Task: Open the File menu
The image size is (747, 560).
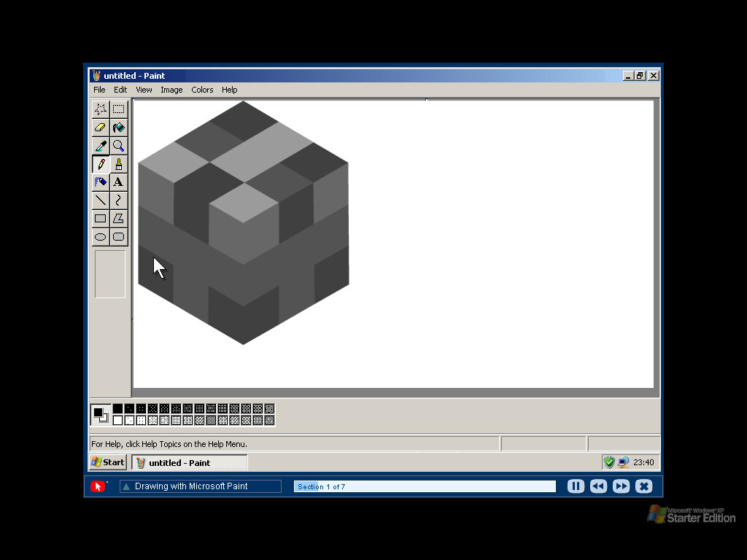Action: coord(99,90)
